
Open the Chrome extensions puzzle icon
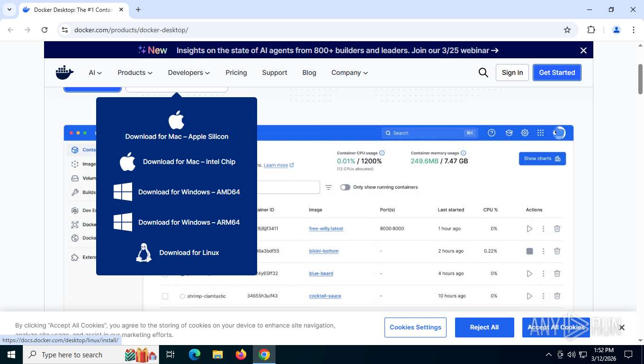(591, 30)
